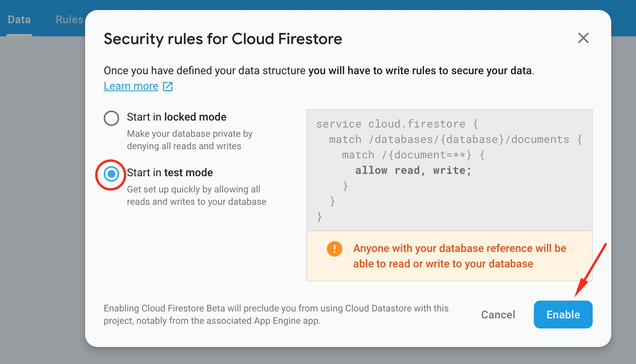
Task: Close the security rules dialog with X
Action: 583,38
